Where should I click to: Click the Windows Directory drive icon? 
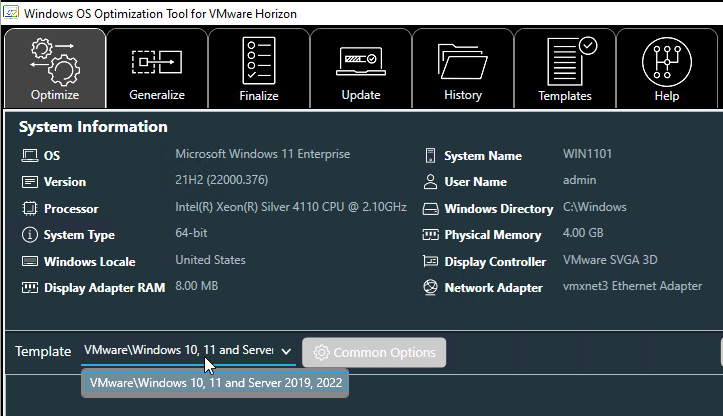pos(430,209)
